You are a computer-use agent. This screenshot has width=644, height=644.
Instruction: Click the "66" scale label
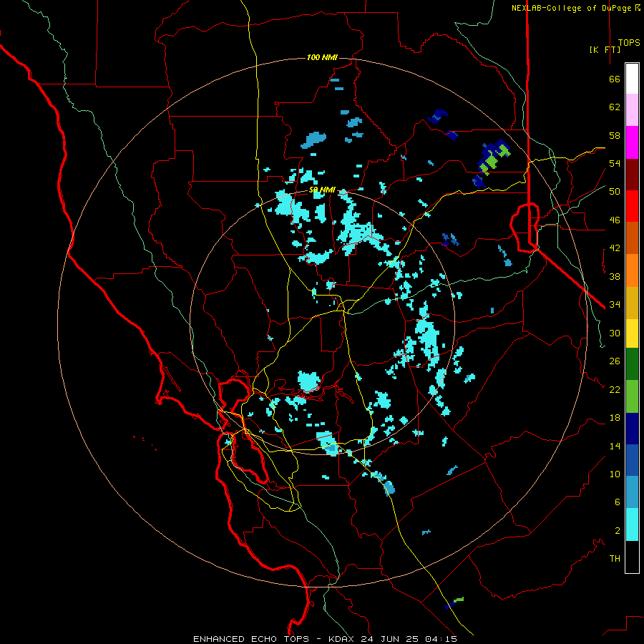tap(615, 79)
